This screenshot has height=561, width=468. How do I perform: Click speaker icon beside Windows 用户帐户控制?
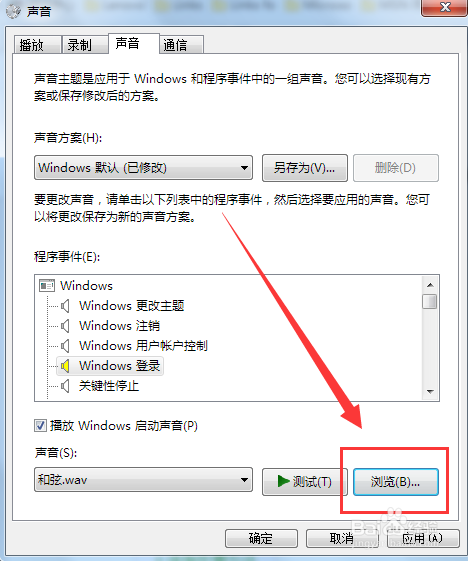click(65, 346)
